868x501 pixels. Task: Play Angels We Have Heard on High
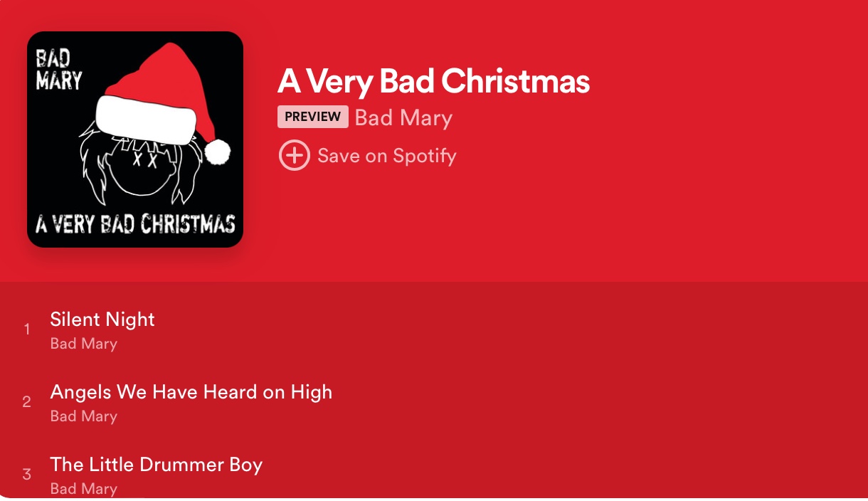[x=191, y=392]
